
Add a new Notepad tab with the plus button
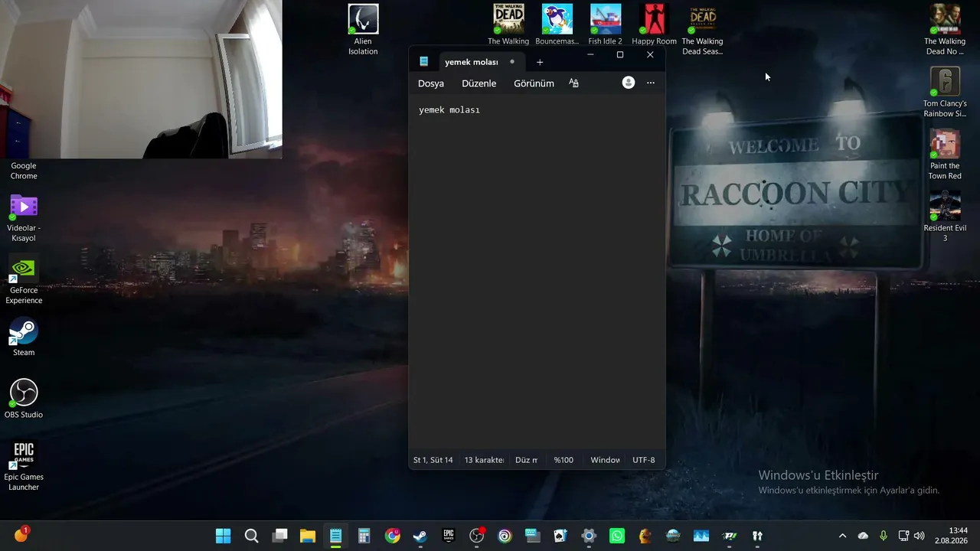(x=540, y=62)
